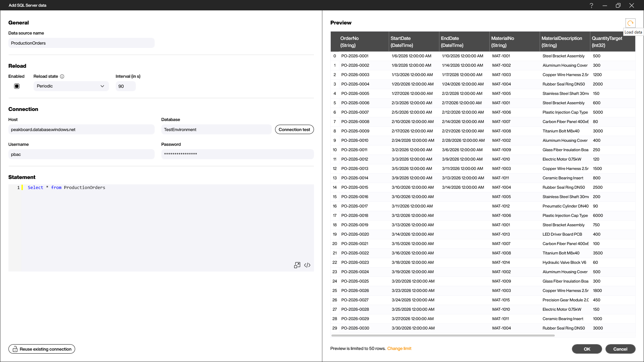The height and width of the screenshot is (362, 644).
Task: Click the Host field peakboard.database.windows.net
Action: point(82,129)
